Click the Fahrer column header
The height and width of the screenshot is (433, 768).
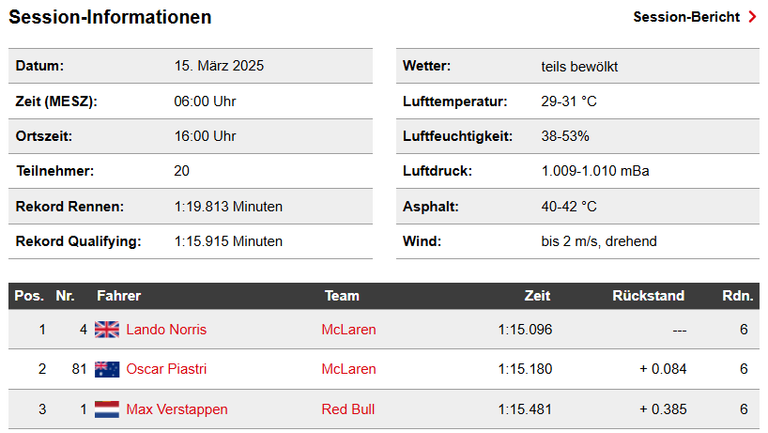click(119, 296)
